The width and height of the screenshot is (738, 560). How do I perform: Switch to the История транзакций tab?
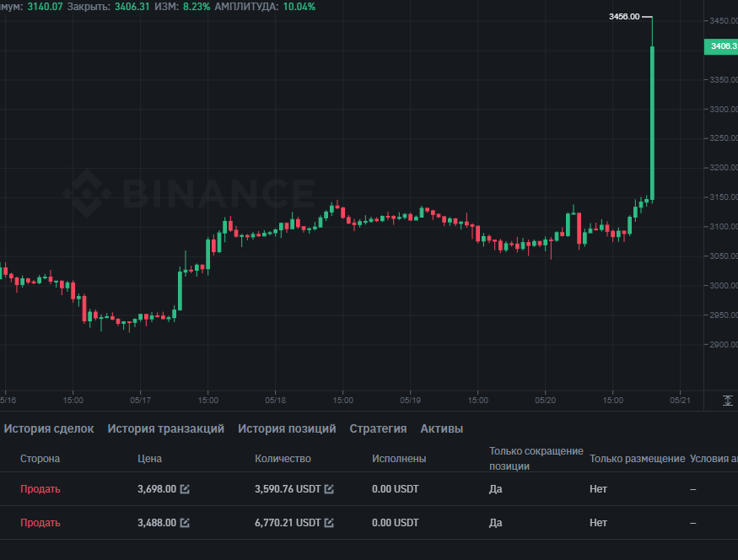[x=165, y=428]
